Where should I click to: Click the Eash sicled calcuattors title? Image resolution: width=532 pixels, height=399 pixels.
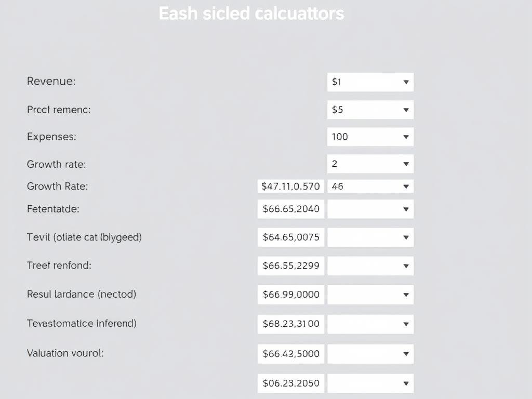tap(251, 13)
